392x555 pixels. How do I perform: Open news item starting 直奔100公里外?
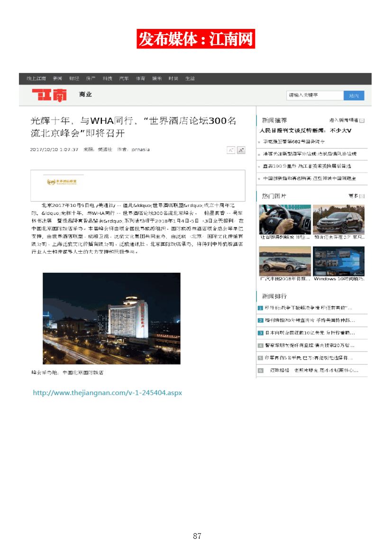click(307, 166)
